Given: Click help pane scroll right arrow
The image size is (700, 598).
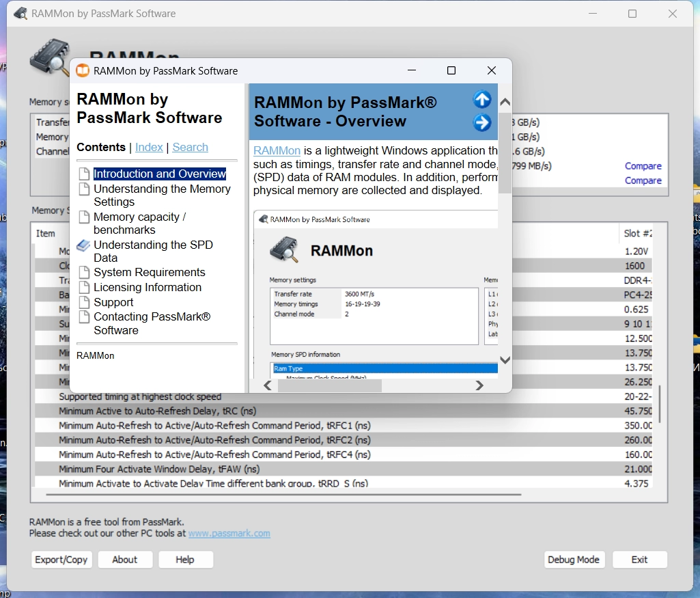Looking at the screenshot, I should pos(479,385).
